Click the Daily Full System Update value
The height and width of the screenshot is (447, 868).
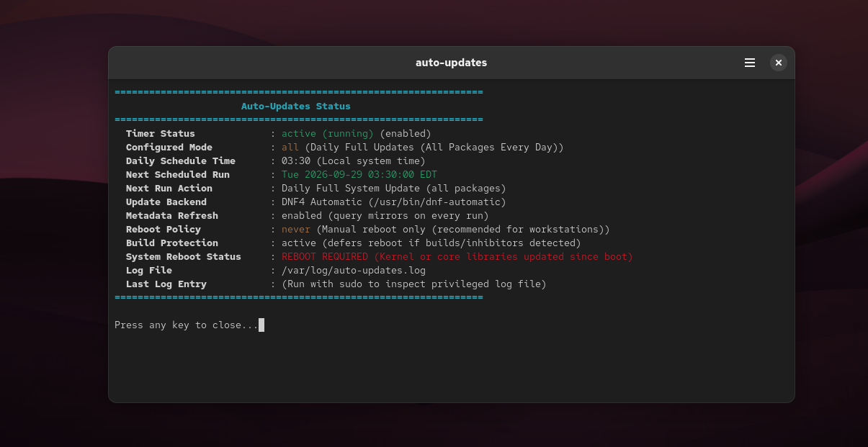click(394, 188)
